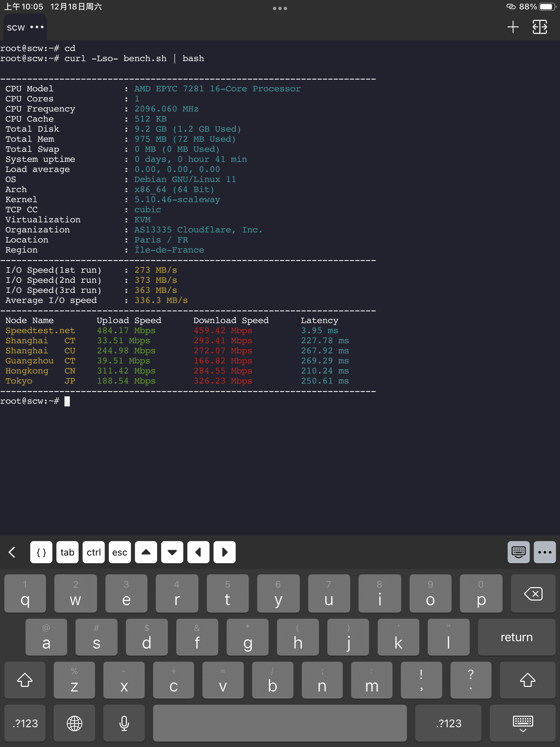Tap the m key

tap(372, 680)
